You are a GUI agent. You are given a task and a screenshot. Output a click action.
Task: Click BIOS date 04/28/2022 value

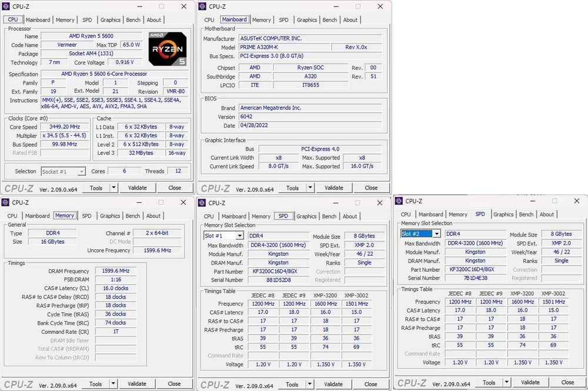pyautogui.click(x=310, y=126)
